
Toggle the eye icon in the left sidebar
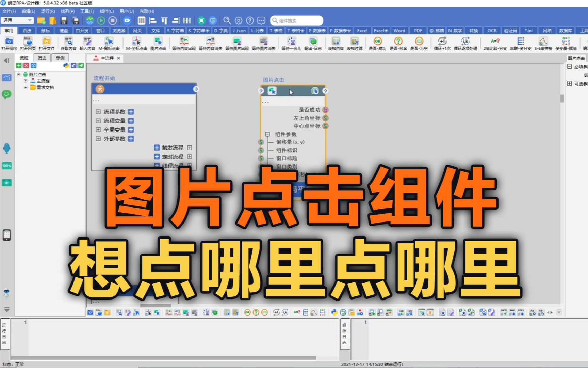click(x=6, y=183)
